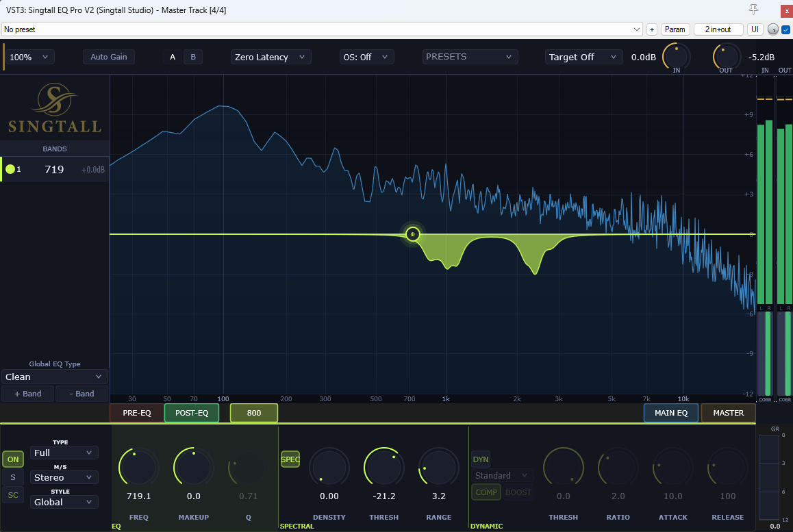Screen dimensions: 793x532
Task: Add a band with + Band
Action: [28, 394]
